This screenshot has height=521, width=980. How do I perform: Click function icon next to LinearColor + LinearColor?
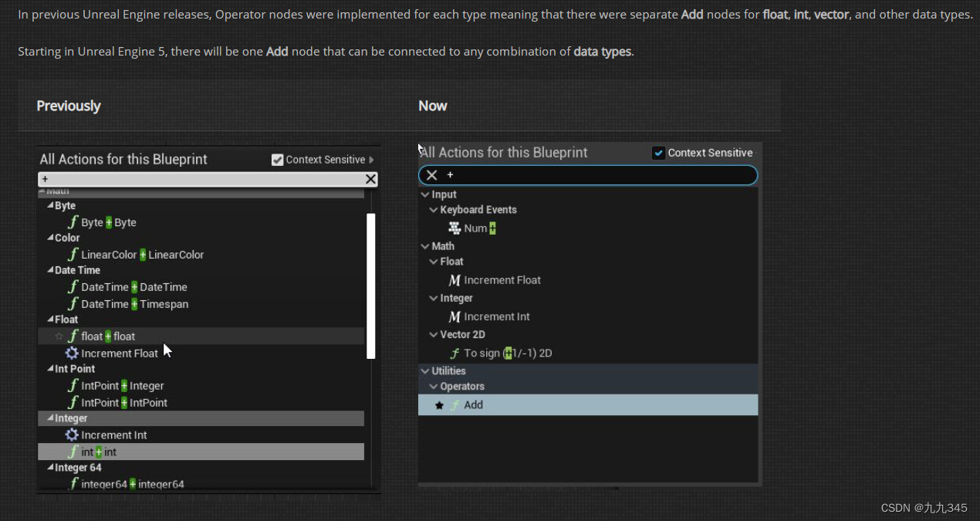click(73, 255)
